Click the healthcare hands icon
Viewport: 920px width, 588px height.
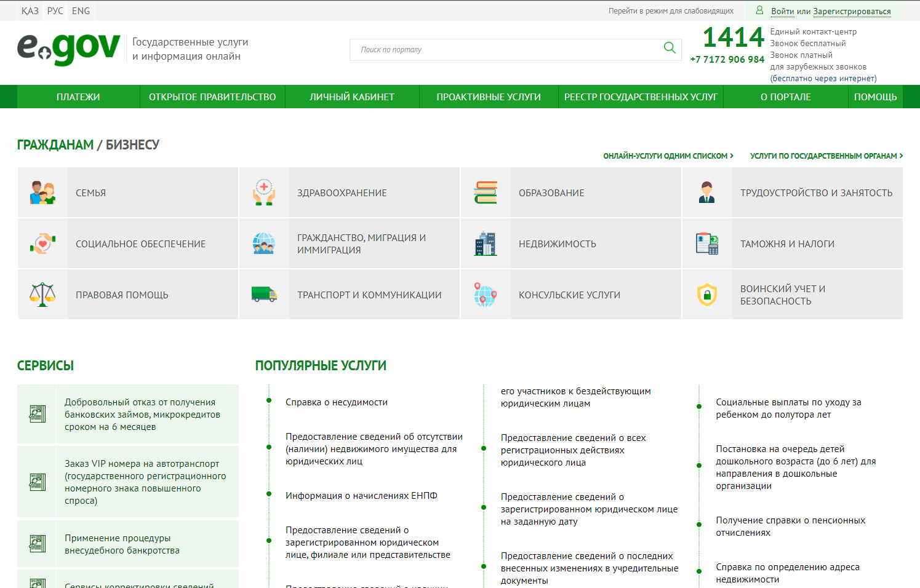click(264, 193)
